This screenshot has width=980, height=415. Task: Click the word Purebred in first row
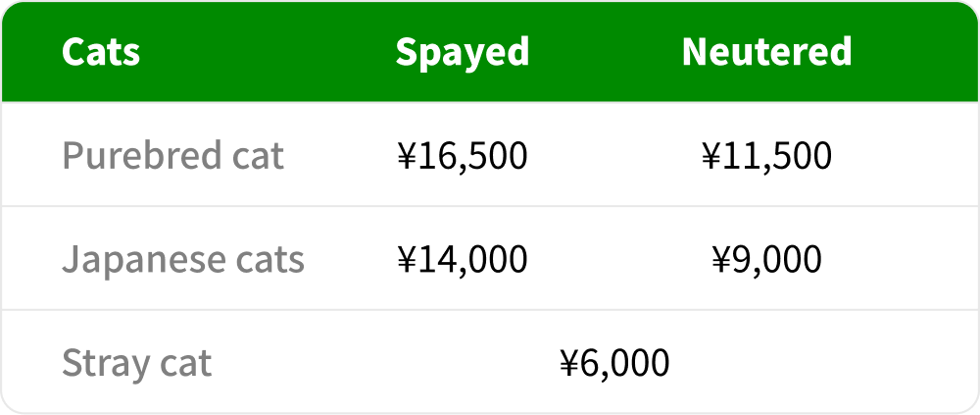tap(136, 155)
